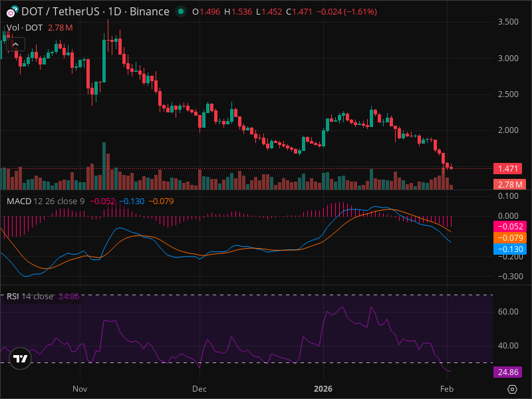Click the Nov label on the time axis
Viewport: 532px width, 399px height.
80,389
